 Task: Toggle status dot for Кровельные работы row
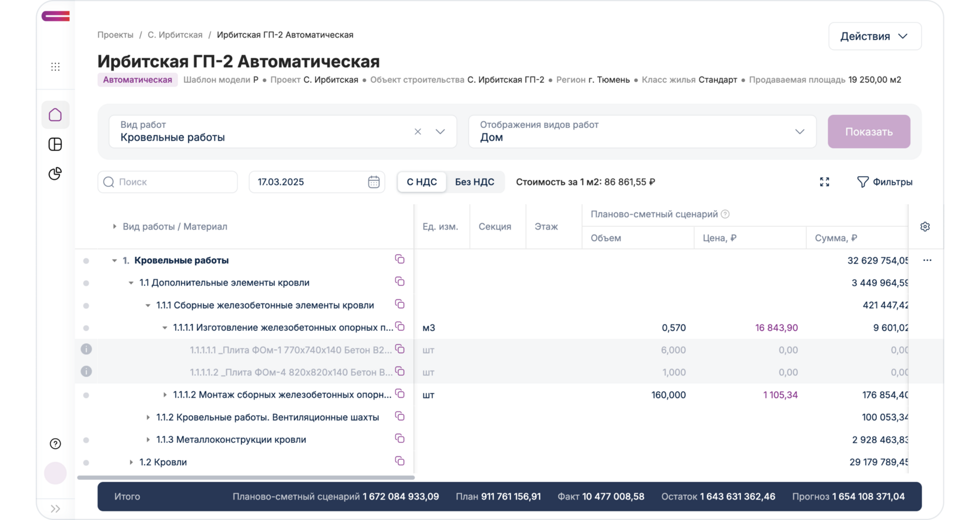[x=86, y=261]
